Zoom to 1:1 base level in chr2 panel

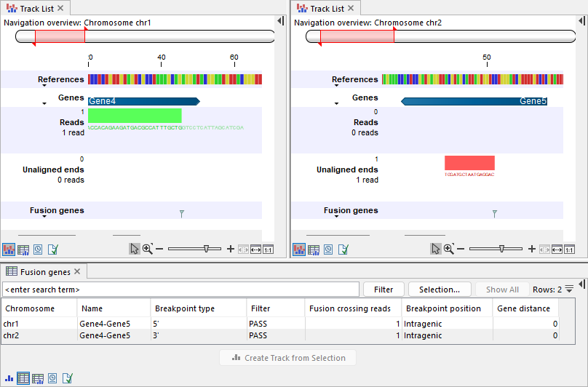click(569, 250)
